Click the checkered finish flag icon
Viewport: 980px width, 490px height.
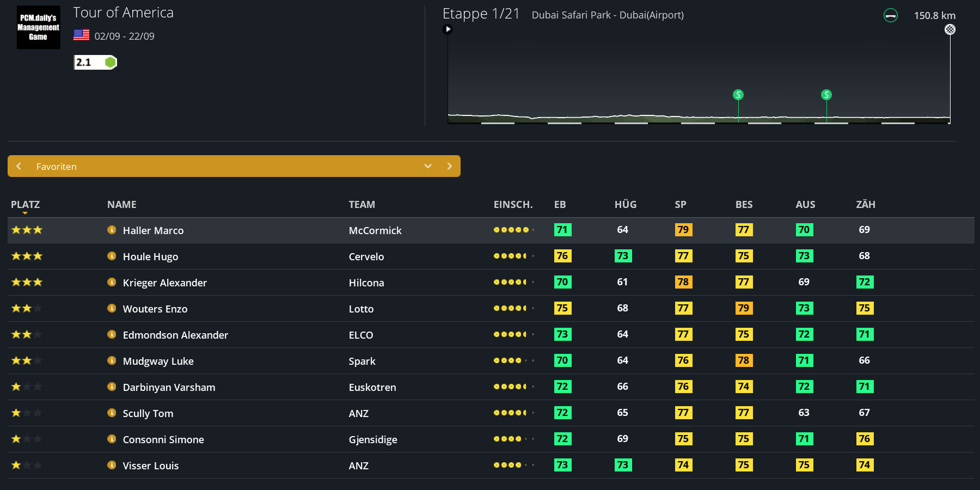pos(950,29)
